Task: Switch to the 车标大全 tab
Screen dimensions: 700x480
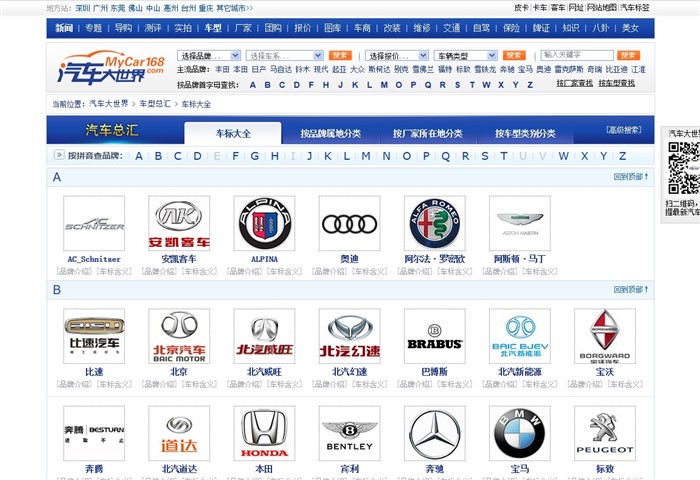Action: click(x=233, y=133)
